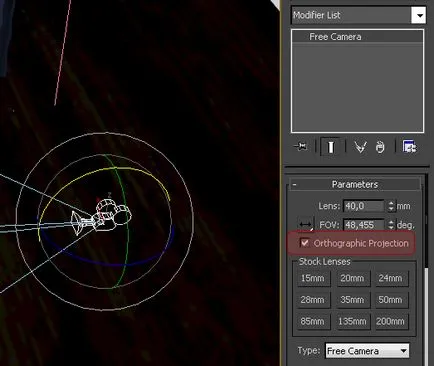Click the Pin Stack icon

pyautogui.click(x=301, y=146)
